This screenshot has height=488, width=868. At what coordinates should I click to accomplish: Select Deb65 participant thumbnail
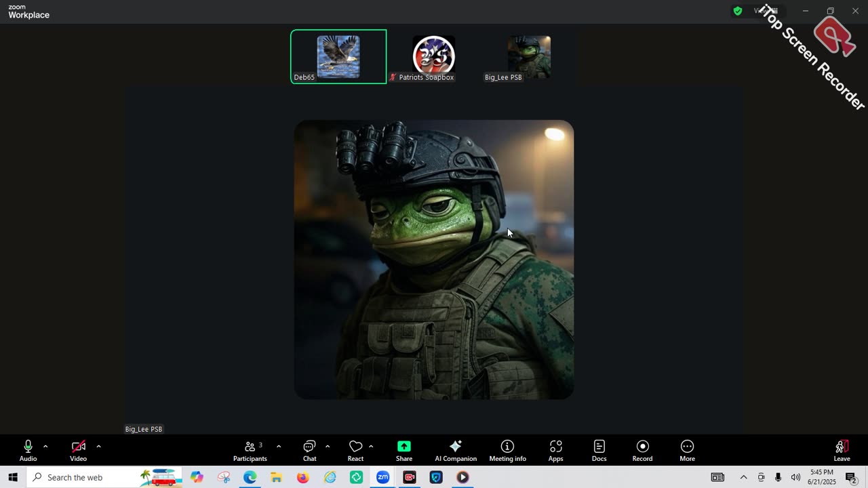click(338, 57)
